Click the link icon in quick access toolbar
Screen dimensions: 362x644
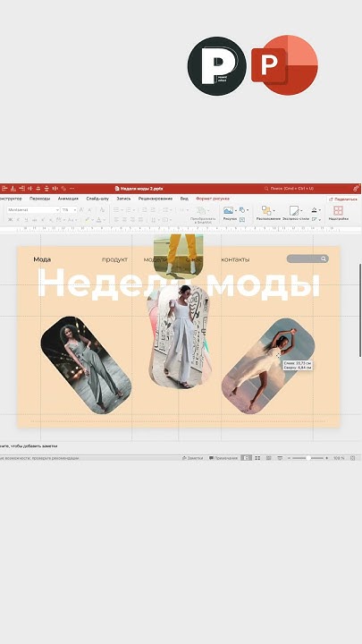63,189
